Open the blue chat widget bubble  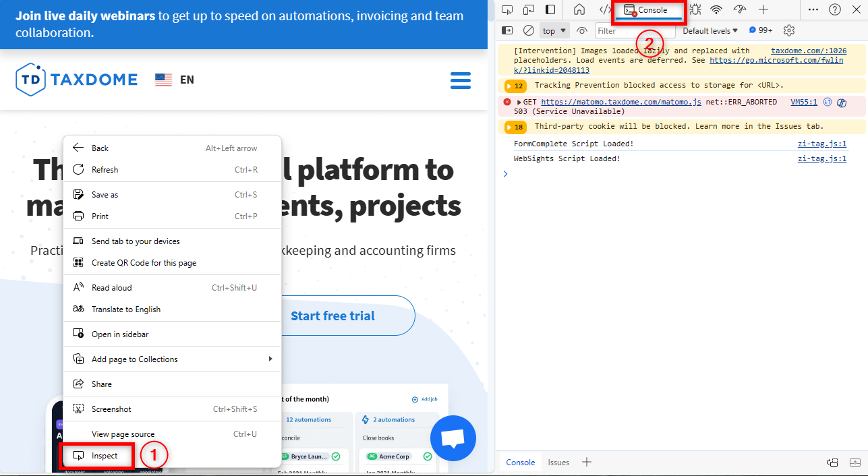pos(453,438)
